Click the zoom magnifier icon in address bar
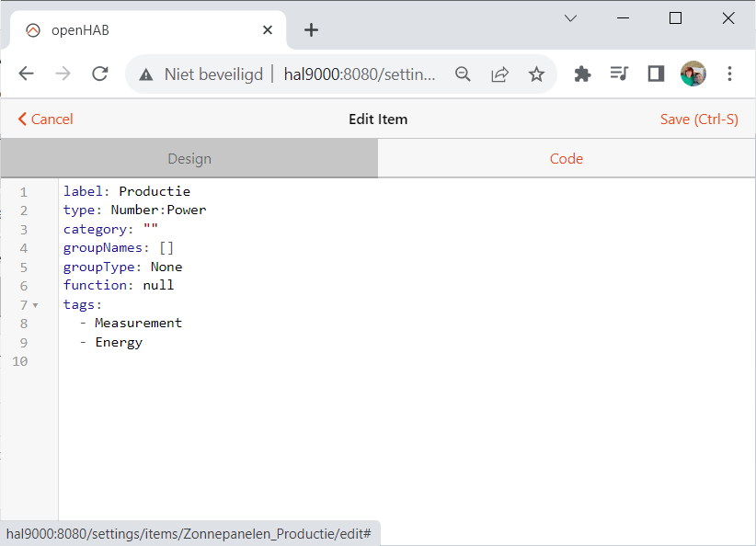756x546 pixels. (x=464, y=74)
